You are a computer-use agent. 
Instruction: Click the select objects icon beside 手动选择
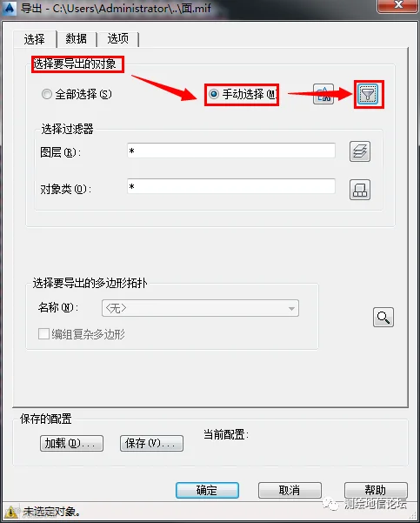(x=323, y=94)
